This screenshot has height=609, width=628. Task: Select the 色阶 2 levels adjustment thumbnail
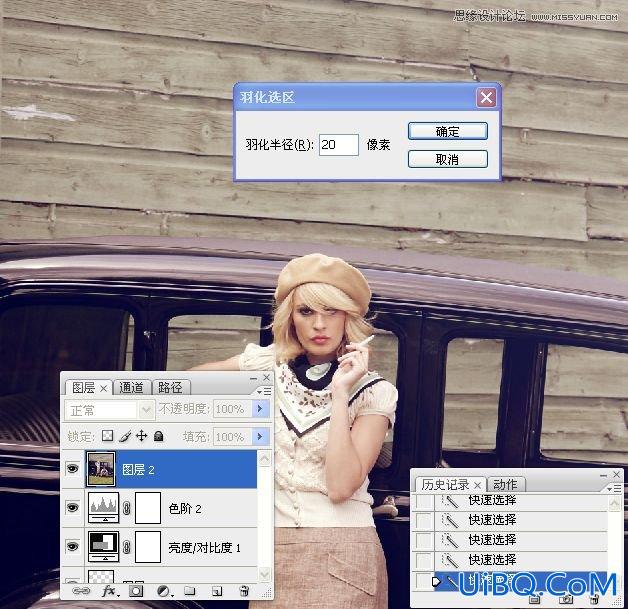pos(103,508)
